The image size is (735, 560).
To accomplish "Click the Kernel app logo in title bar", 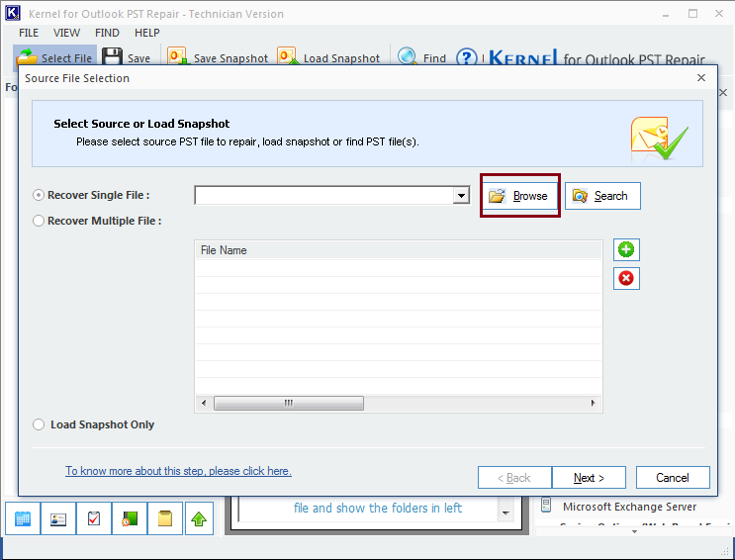I will (13, 13).
